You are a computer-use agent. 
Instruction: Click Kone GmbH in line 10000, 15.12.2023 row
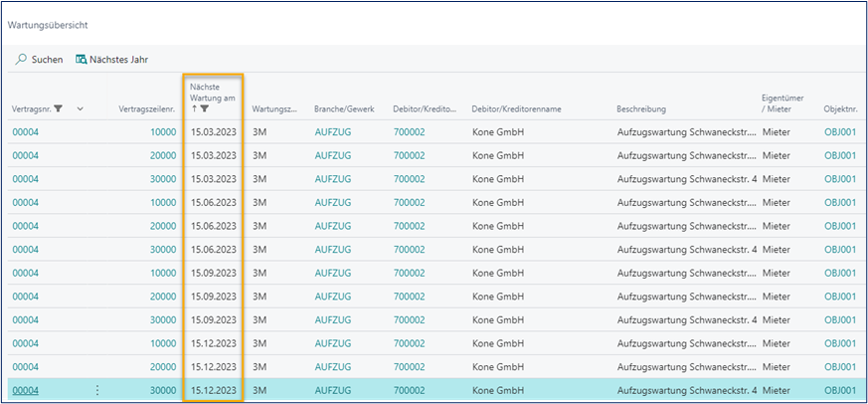(x=496, y=343)
